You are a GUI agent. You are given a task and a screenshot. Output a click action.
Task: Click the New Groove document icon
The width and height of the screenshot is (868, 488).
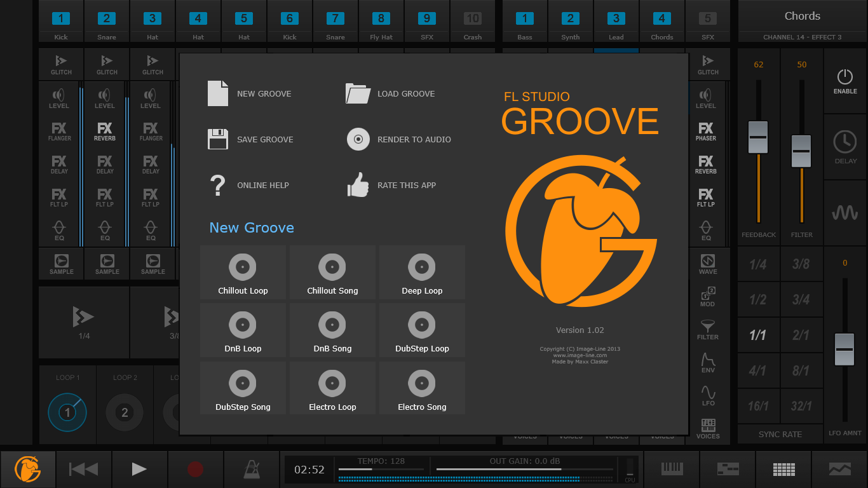217,93
